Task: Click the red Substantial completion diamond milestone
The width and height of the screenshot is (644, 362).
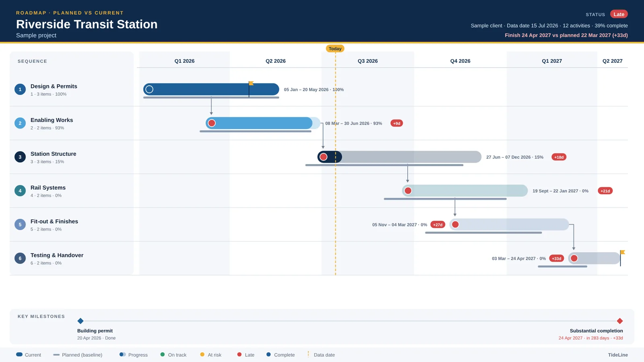Action: [620, 321]
